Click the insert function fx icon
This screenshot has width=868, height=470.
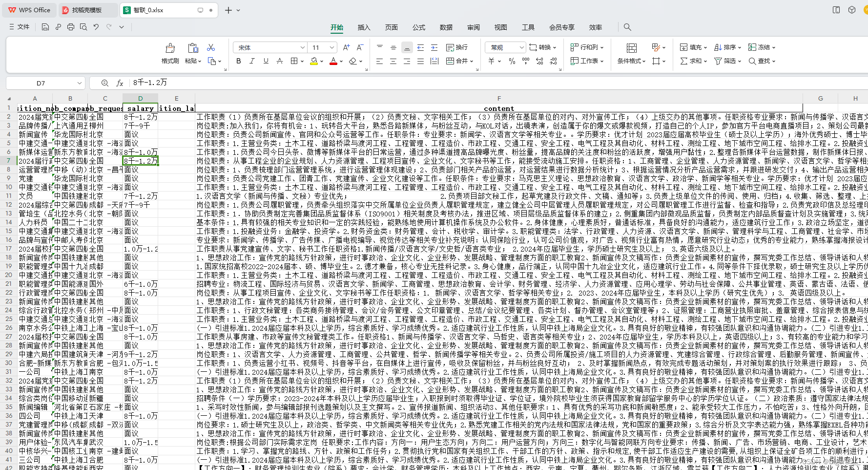coord(120,83)
